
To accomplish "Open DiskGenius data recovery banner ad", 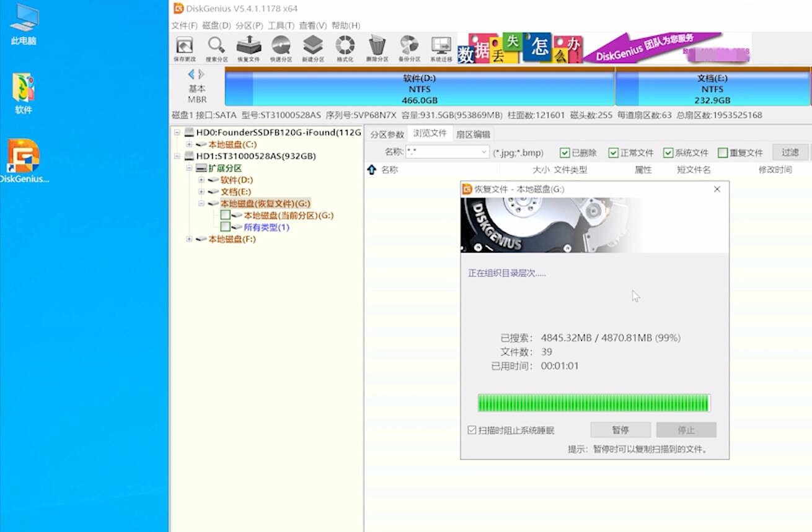I will coord(604,48).
